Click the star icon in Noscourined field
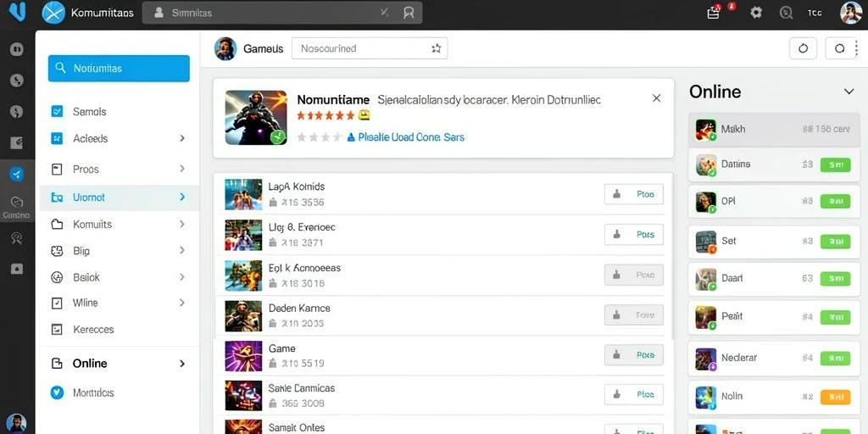The height and width of the screenshot is (434, 868). (437, 48)
